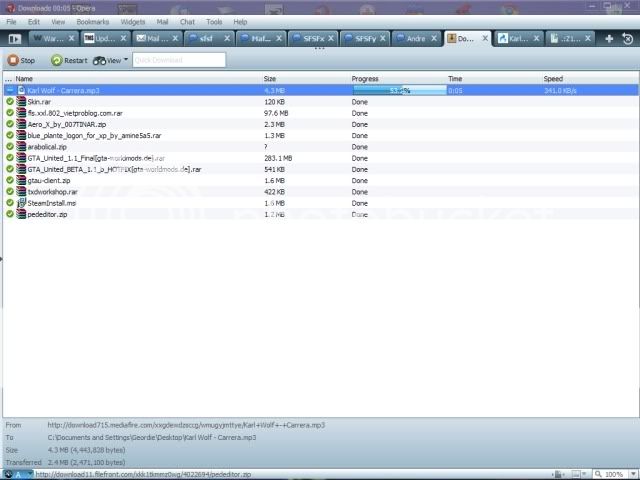Open the Bookmarks menu

(x=93, y=22)
